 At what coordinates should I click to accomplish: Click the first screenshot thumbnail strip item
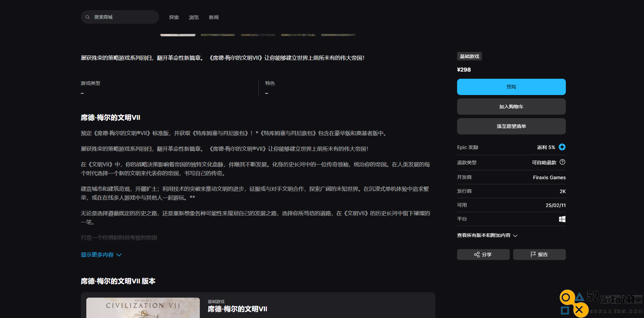(178, 35)
